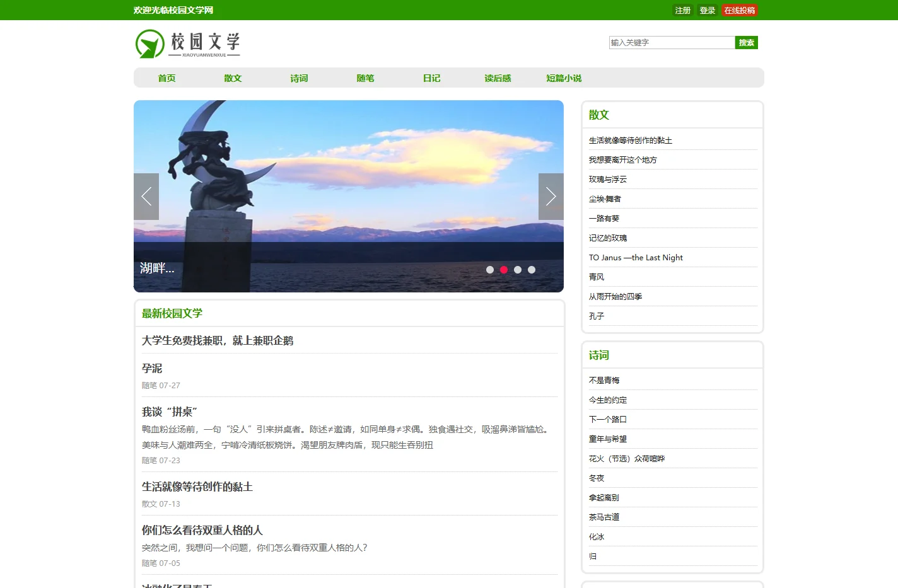
Task: Select the first carousel dot indicator
Action: (x=490, y=270)
